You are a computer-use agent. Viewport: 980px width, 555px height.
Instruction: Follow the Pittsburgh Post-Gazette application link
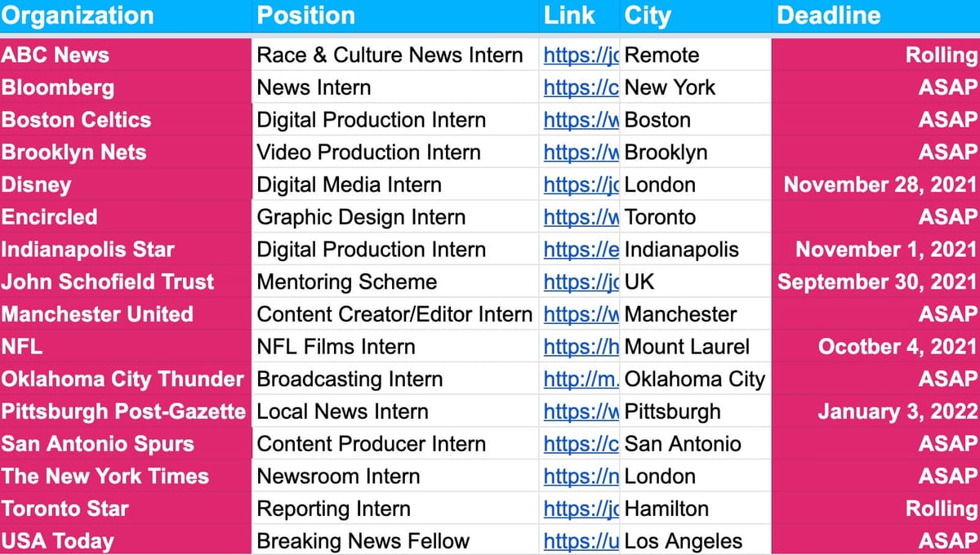[x=580, y=411]
